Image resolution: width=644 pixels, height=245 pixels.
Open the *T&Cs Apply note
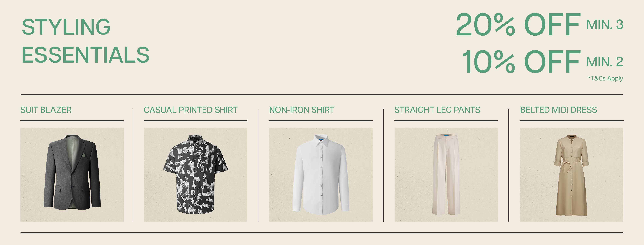tap(605, 78)
